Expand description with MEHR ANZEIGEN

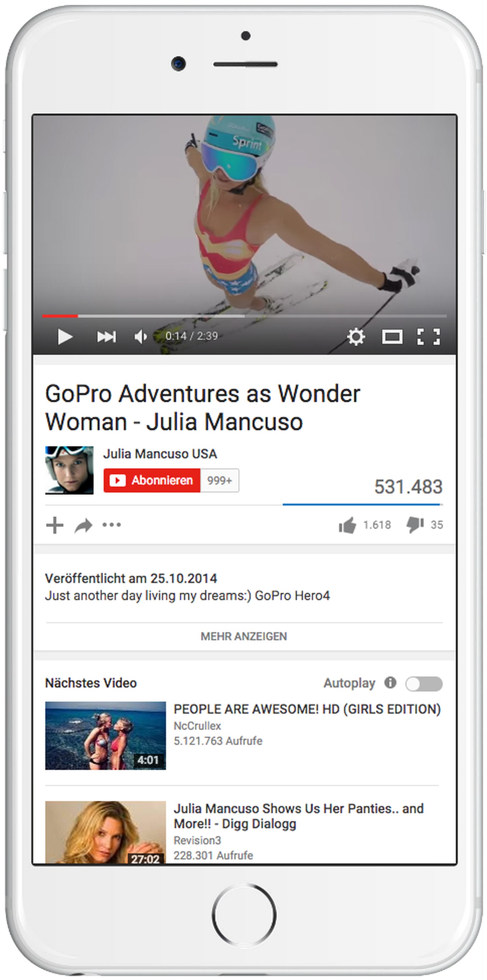(244, 636)
